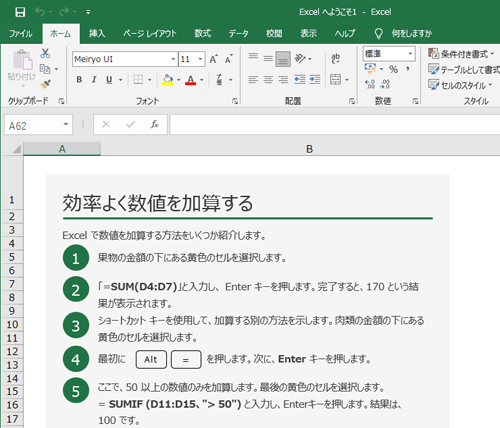
Task: Decrease decimal places icon
Action: click(385, 84)
